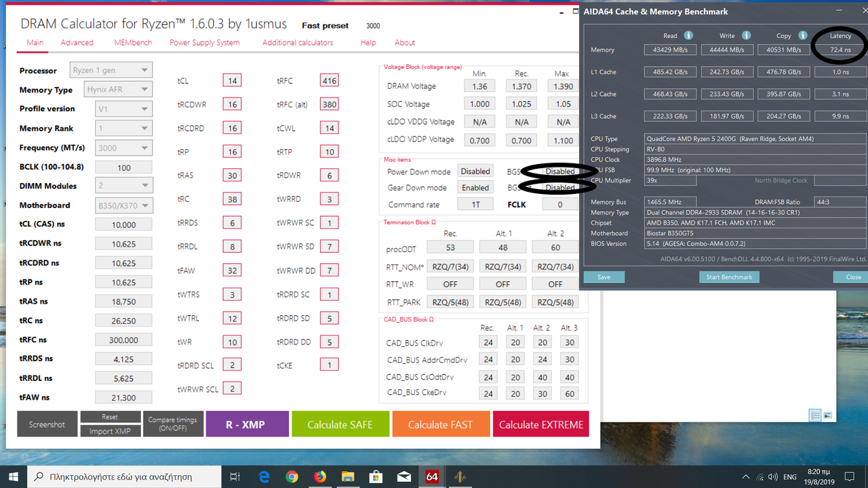Switch to details view icon in background window
Screen dimensions: 868x488
coord(815,415)
